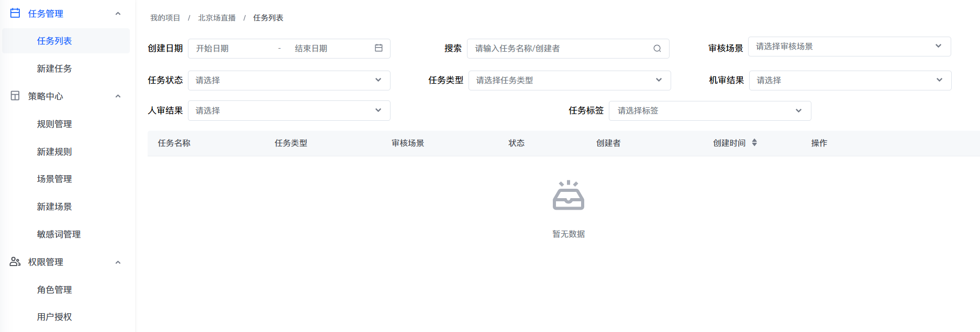Sort by 创建时间 using the sort arrows

[x=754, y=142]
